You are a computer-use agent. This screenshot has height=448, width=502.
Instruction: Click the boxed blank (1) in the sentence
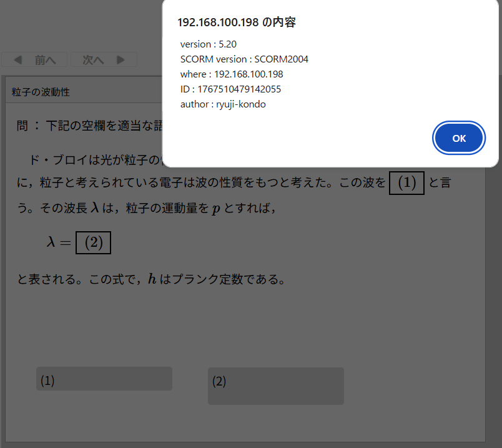click(406, 183)
